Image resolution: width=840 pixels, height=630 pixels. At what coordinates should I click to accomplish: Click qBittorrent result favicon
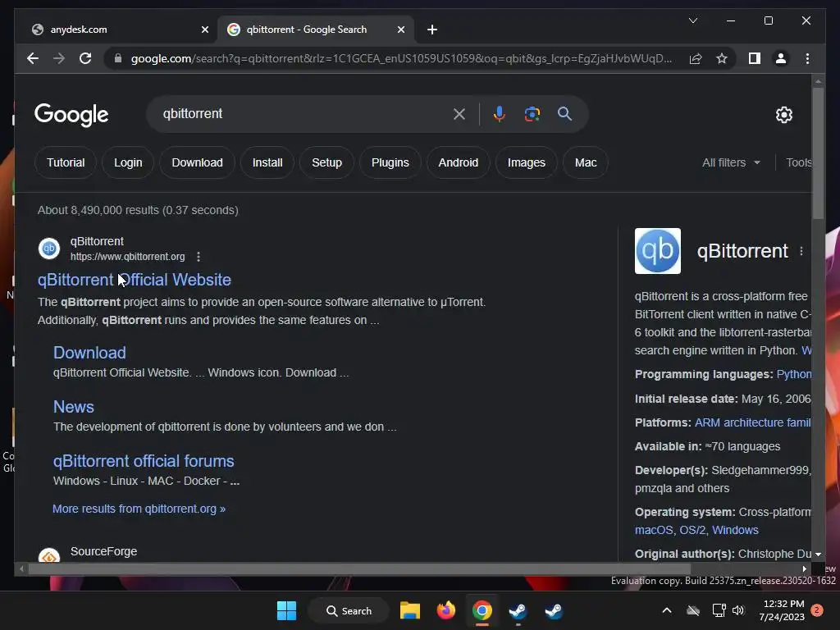[x=48, y=249]
